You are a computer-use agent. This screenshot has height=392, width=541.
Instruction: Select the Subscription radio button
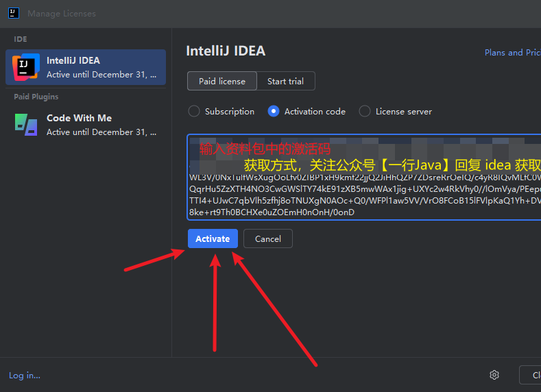point(194,111)
